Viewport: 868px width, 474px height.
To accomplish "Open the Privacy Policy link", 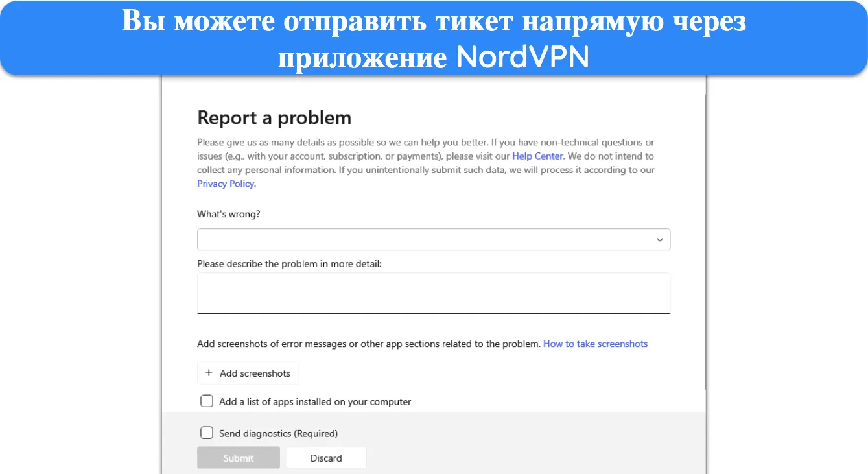I will pos(226,184).
